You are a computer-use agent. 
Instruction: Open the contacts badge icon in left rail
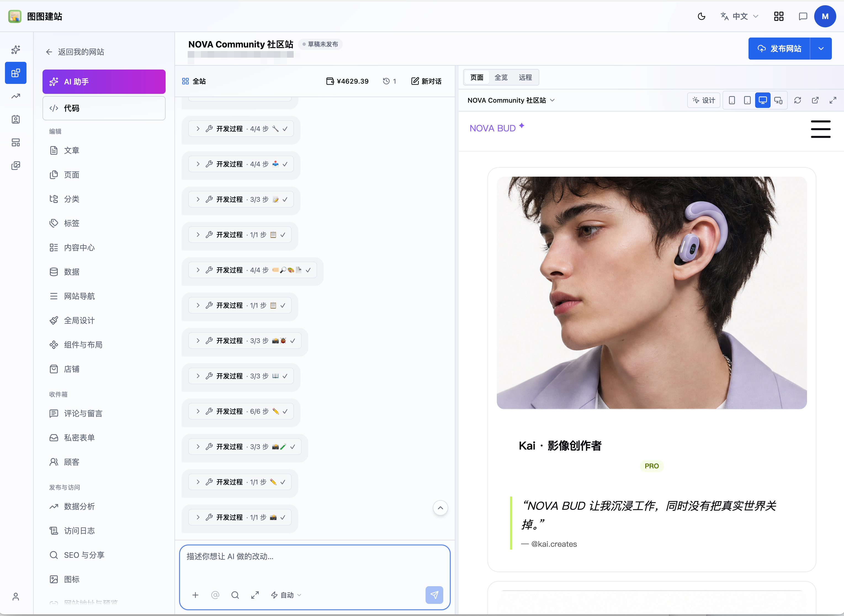click(16, 119)
